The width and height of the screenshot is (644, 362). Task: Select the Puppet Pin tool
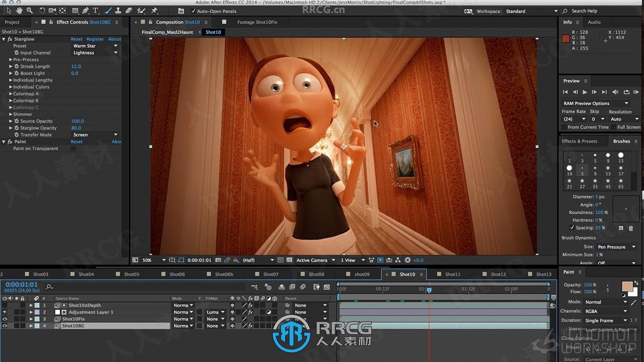pos(154,11)
